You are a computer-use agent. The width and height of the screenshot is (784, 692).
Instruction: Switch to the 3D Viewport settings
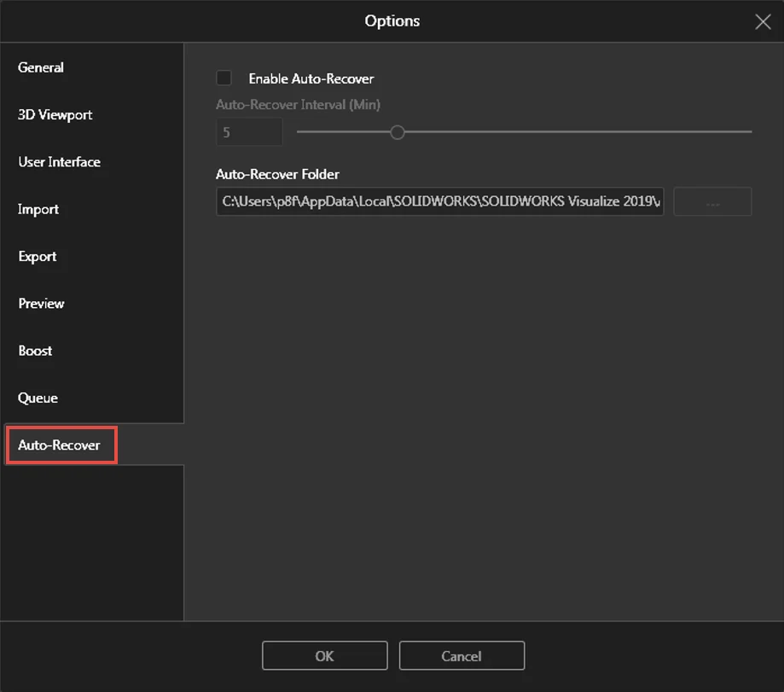pyautogui.click(x=55, y=115)
